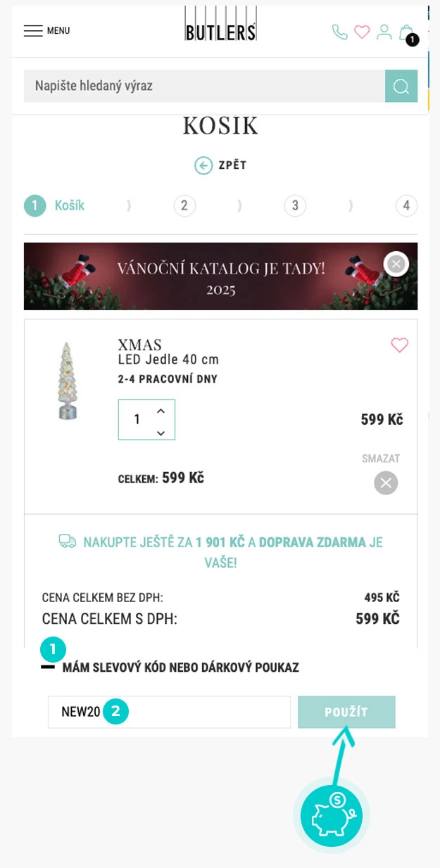Add XMAS LED Jedle to wishlist
Viewport: 440px width, 868px height.
click(x=399, y=345)
